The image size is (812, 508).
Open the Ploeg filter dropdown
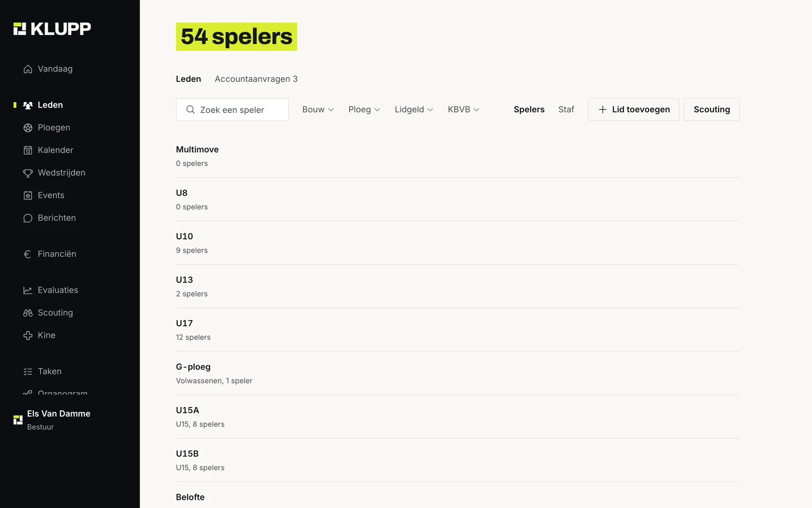click(364, 110)
